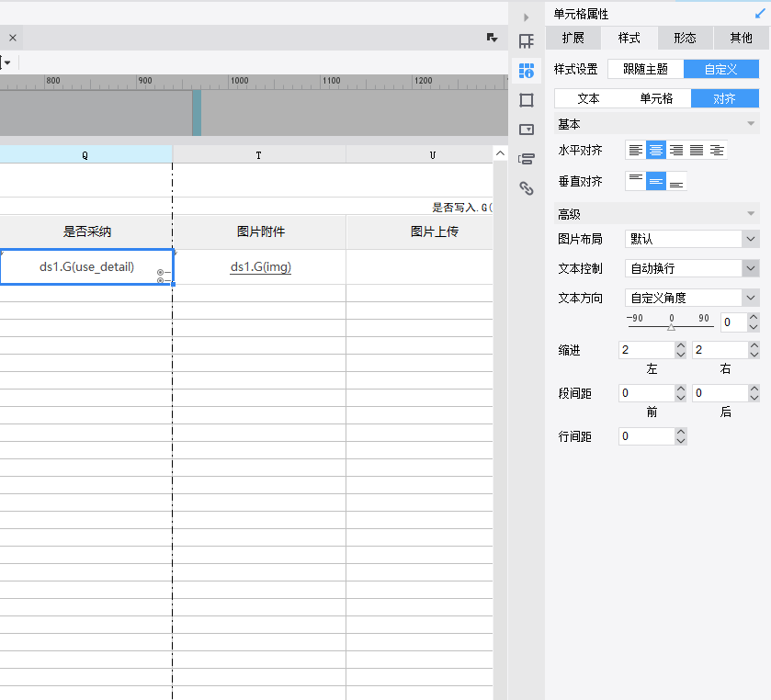
Task: Open the 文本方向 dropdown
Action: click(750, 298)
